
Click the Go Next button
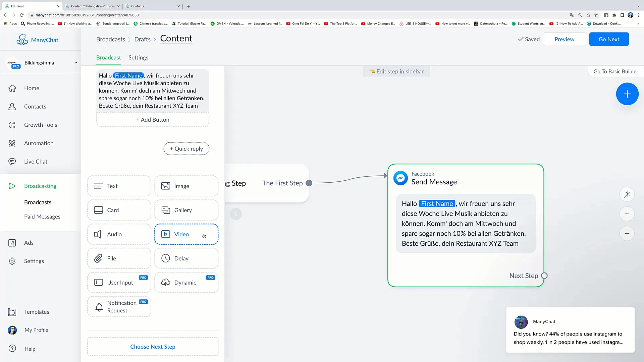click(609, 39)
